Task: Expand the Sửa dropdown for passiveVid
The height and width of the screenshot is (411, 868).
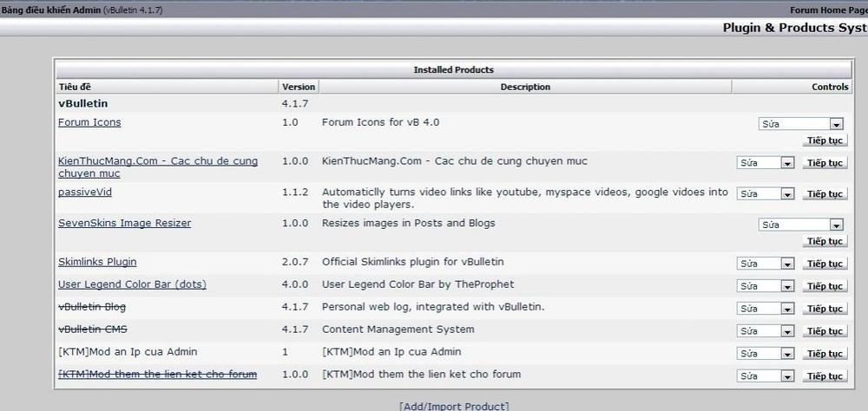Action: click(766, 193)
